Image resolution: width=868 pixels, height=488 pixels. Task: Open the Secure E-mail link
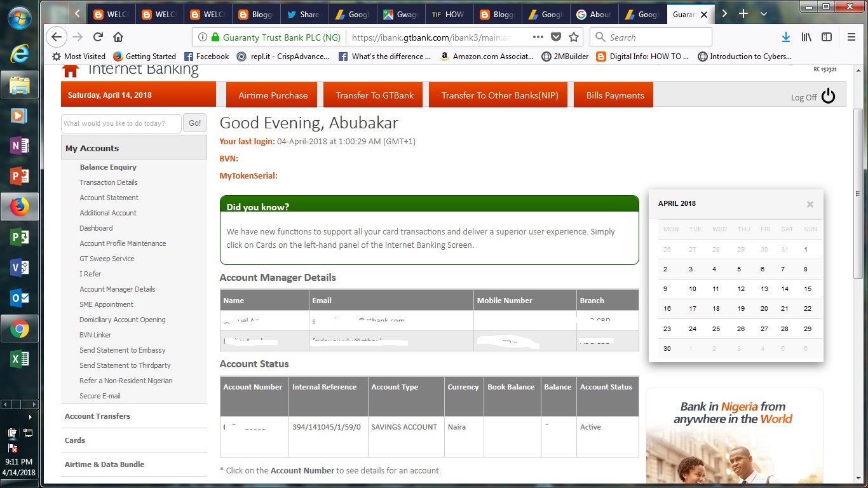(100, 396)
